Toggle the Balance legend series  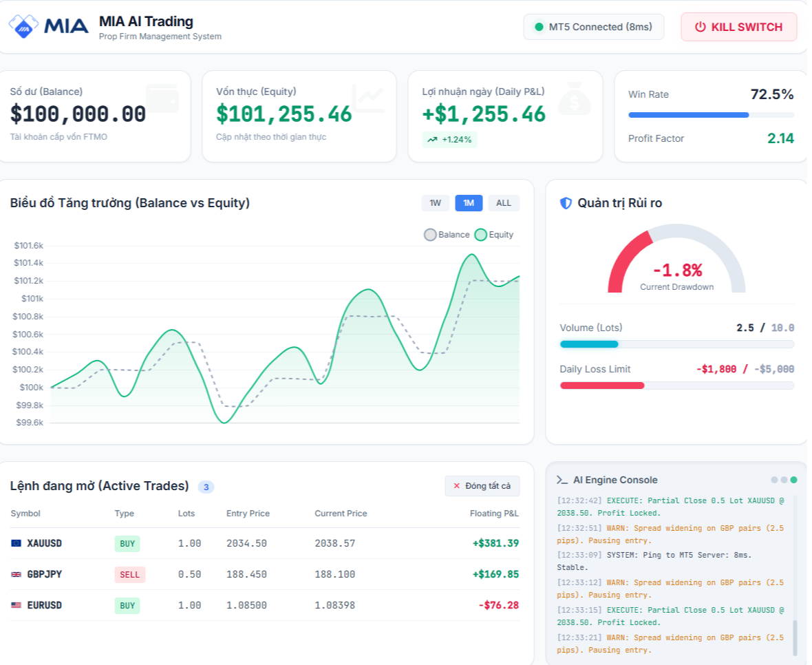click(447, 235)
